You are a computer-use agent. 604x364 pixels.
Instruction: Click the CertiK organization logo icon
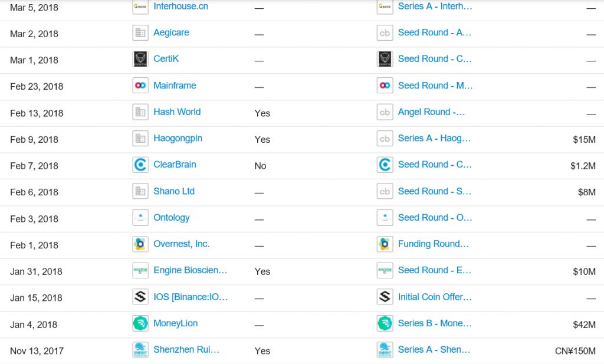(140, 59)
